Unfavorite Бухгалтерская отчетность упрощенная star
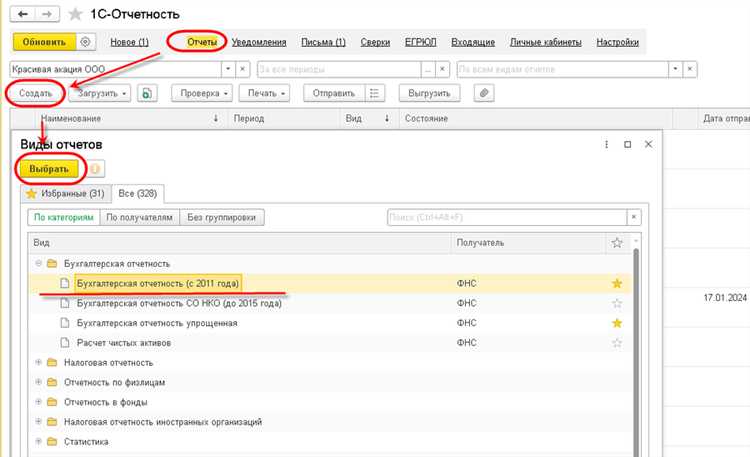 pyautogui.click(x=617, y=323)
